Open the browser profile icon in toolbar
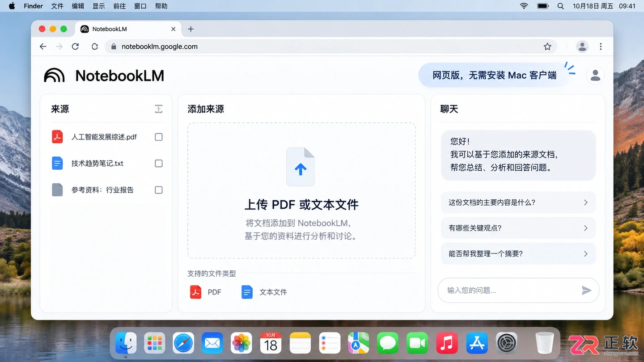Viewport: 644px width, 362px height. pyautogui.click(x=582, y=46)
